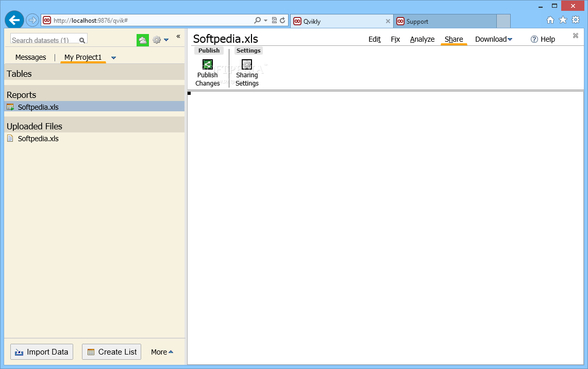The image size is (588, 369).
Task: Open the browser Tools gear icon
Action: coord(576,20)
